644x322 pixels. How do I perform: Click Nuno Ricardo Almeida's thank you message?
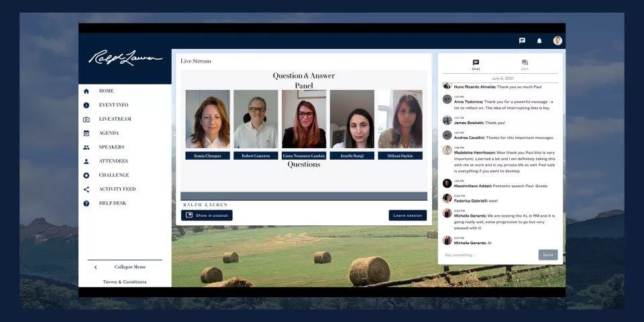(x=498, y=87)
